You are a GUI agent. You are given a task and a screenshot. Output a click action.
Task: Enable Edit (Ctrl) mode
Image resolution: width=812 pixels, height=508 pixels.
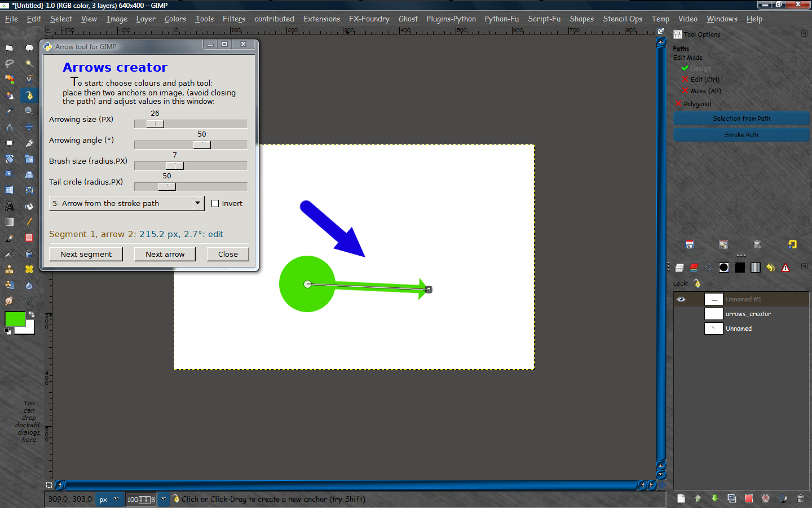click(x=700, y=80)
